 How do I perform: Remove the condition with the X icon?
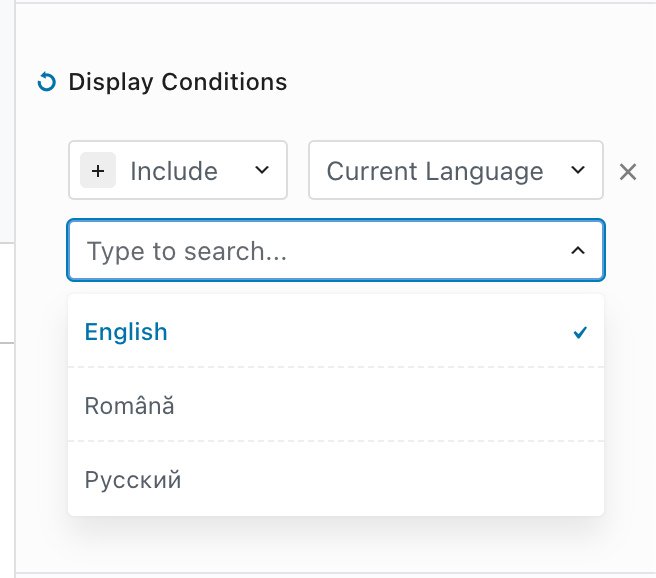[x=628, y=172]
